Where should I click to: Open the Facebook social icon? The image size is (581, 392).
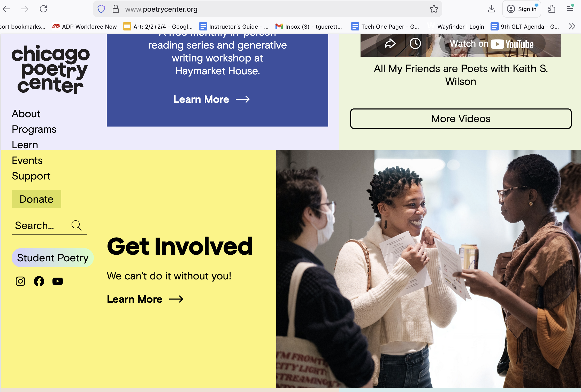click(39, 281)
